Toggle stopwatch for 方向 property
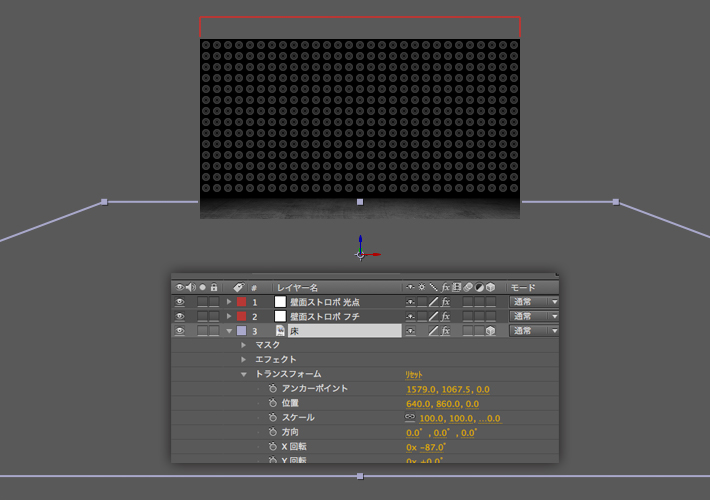This screenshot has width=710, height=500. tap(272, 432)
